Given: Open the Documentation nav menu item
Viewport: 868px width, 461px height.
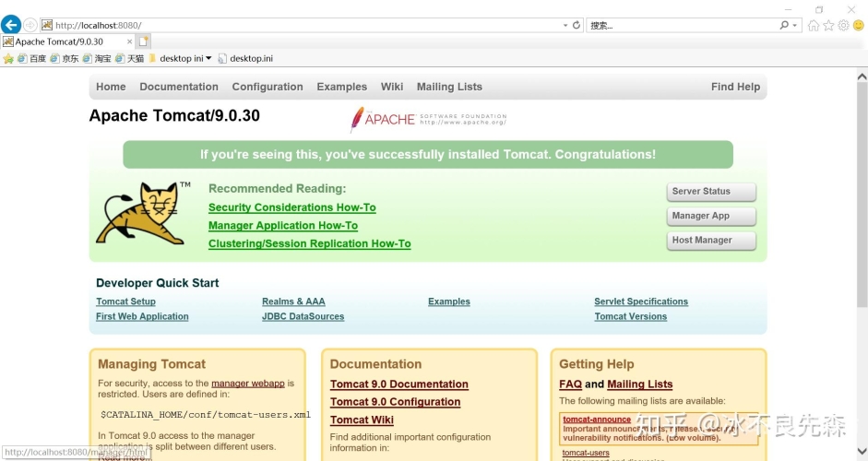Looking at the screenshot, I should [179, 87].
